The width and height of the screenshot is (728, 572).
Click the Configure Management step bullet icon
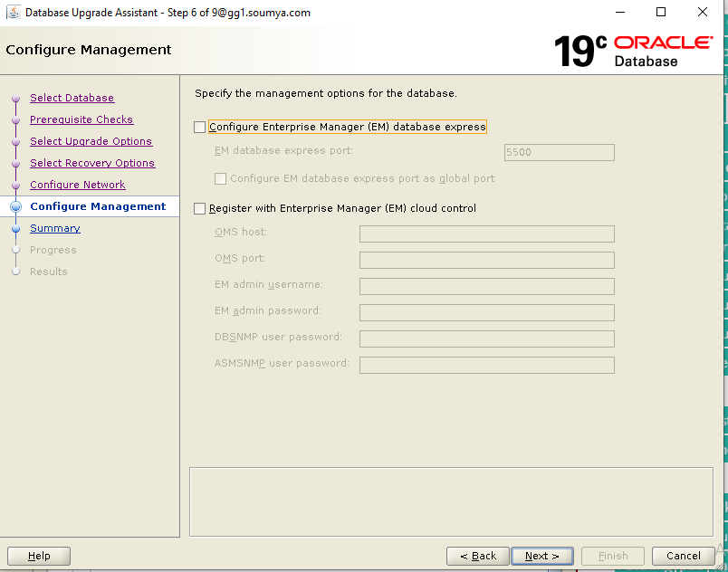pyautogui.click(x=15, y=207)
